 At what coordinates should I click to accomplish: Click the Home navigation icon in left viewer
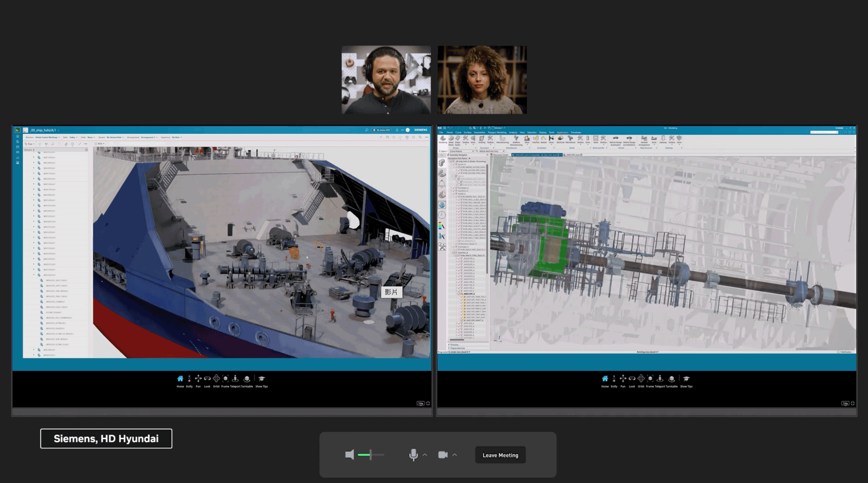tap(180, 379)
